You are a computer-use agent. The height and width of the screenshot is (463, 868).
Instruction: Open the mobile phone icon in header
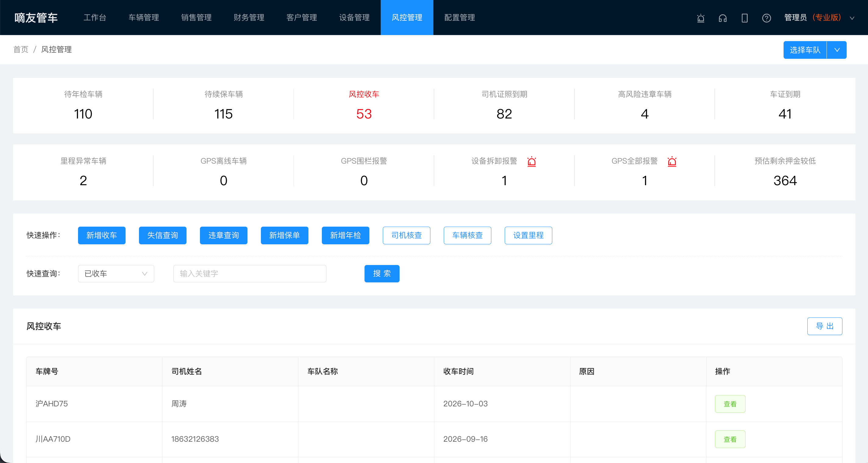(x=744, y=18)
